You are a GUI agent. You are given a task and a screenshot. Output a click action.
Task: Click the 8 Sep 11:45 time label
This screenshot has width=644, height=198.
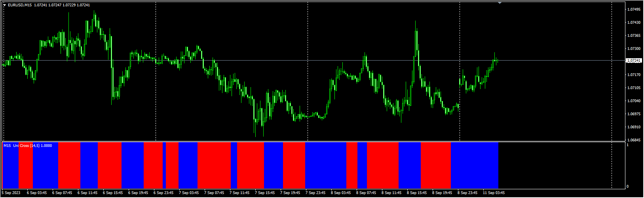point(391,193)
